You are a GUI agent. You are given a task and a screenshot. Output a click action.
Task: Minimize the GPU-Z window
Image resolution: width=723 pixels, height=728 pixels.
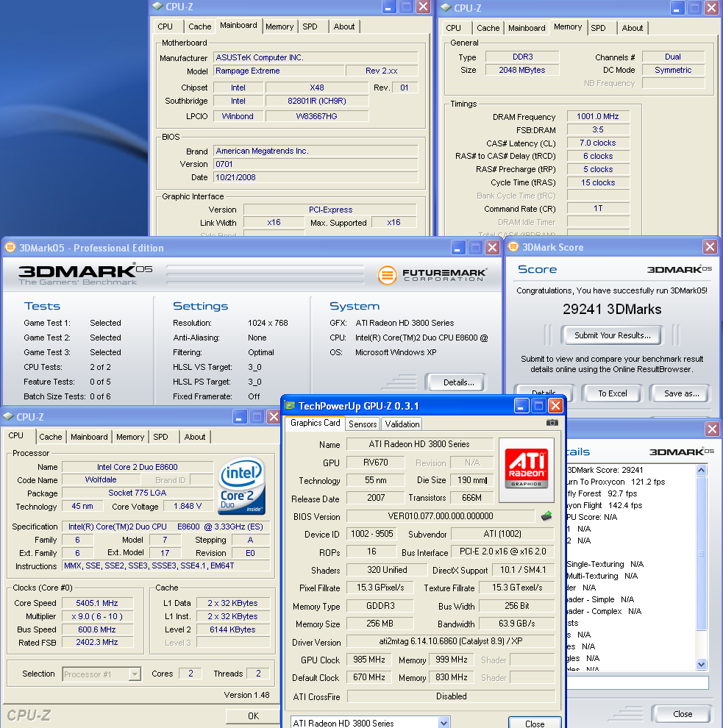coord(521,406)
